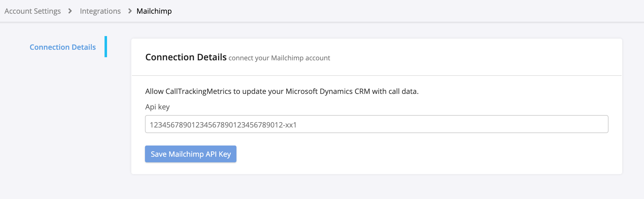Click the word 'CallTrackingMetrics' in the description
This screenshot has height=199, width=644.
pyautogui.click(x=198, y=91)
